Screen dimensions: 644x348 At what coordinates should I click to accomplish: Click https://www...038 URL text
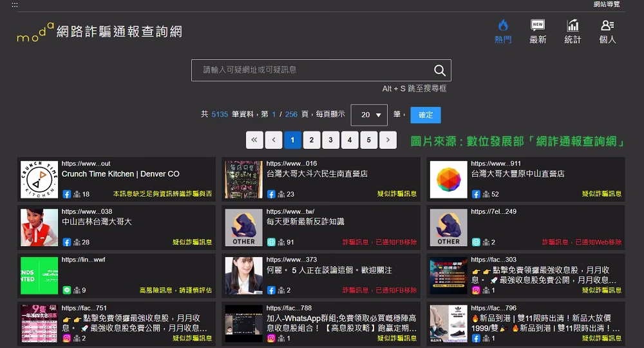point(87,211)
